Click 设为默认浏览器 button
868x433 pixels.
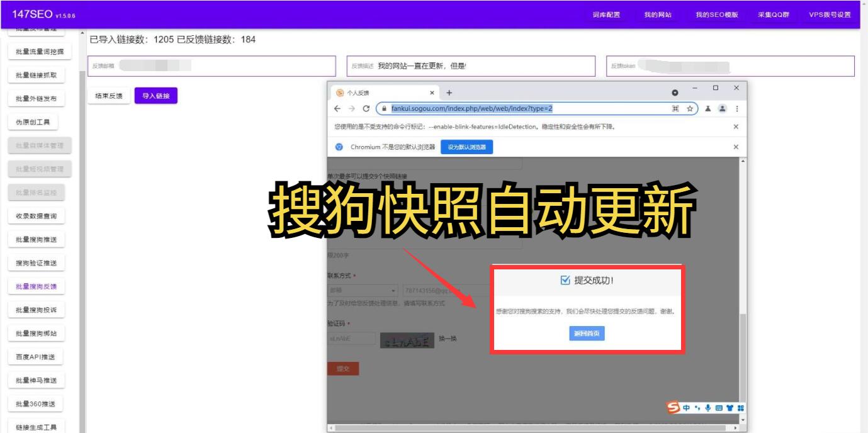click(466, 147)
